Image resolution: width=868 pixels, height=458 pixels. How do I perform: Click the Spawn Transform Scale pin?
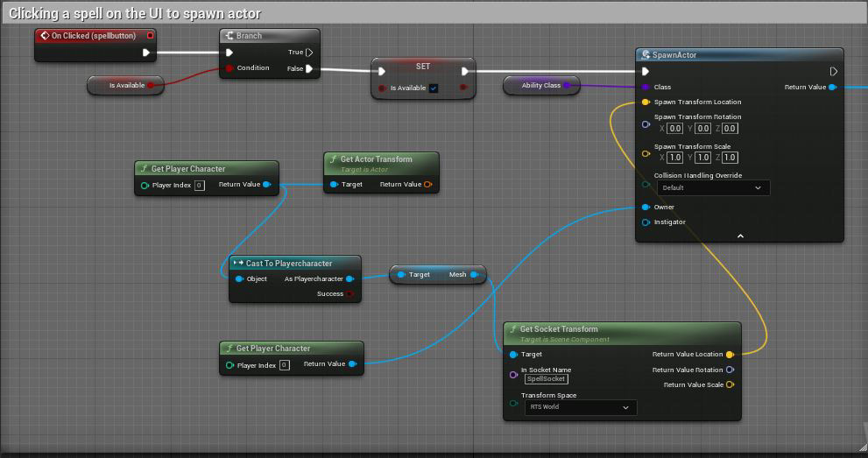pos(646,154)
